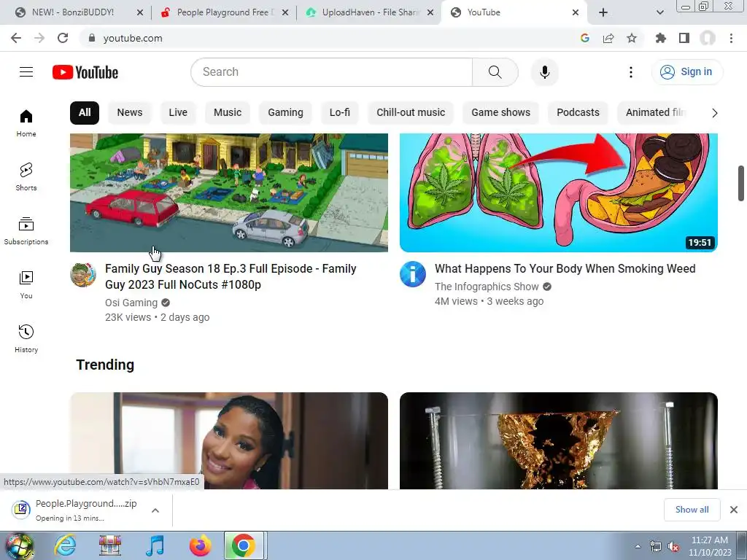Reload the page with refresh icon
Screen dimensions: 747x560
63,38
